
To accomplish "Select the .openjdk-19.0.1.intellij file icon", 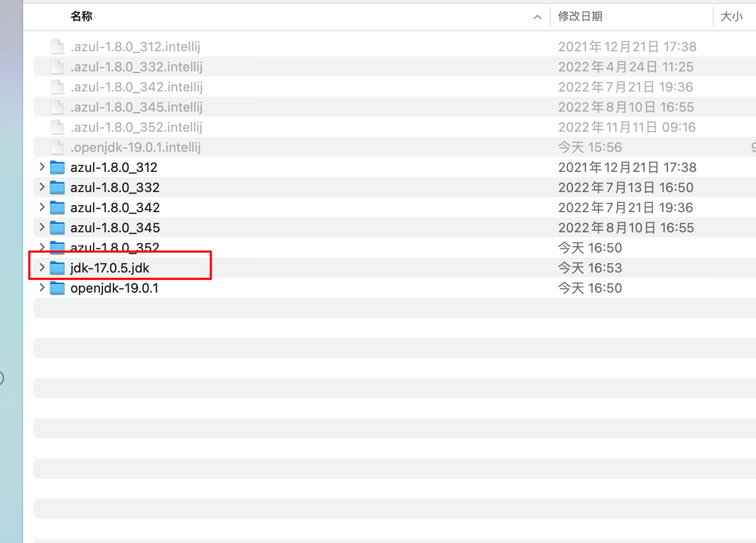I will (x=57, y=147).
